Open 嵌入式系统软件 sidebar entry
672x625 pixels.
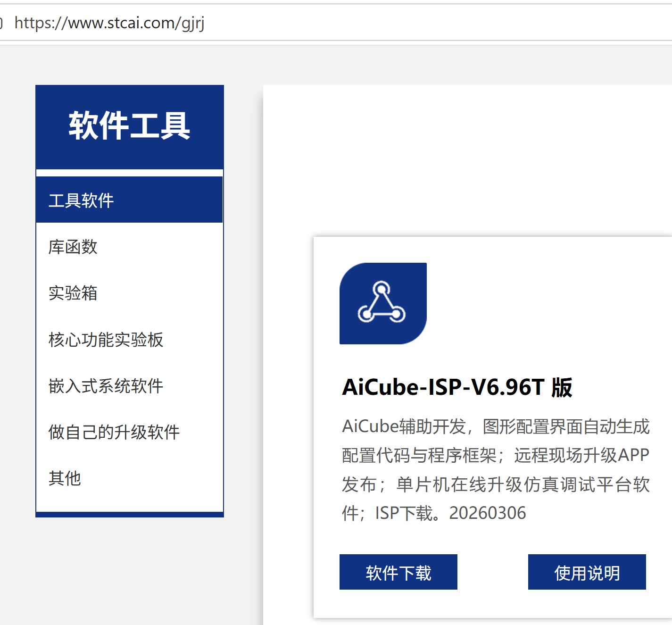pos(129,385)
